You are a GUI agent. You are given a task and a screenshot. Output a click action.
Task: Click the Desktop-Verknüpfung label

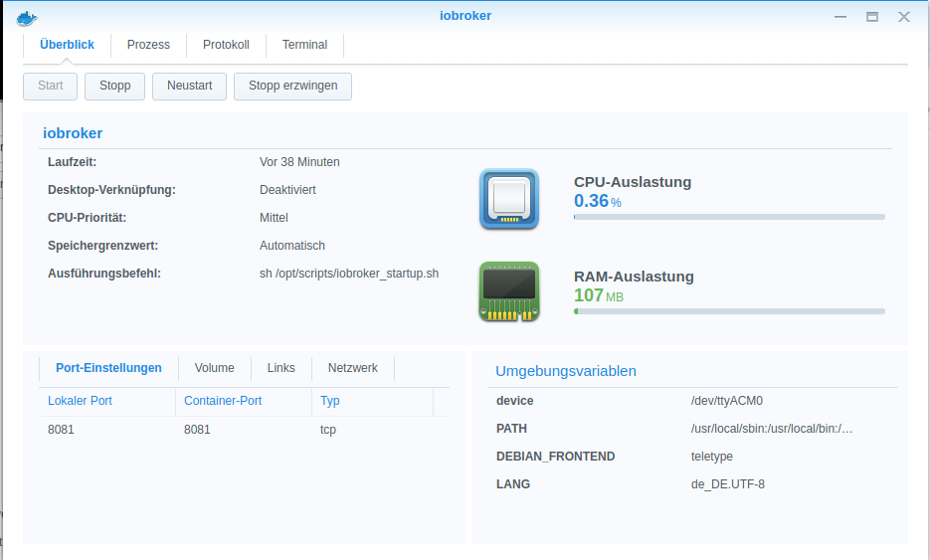[x=111, y=190]
